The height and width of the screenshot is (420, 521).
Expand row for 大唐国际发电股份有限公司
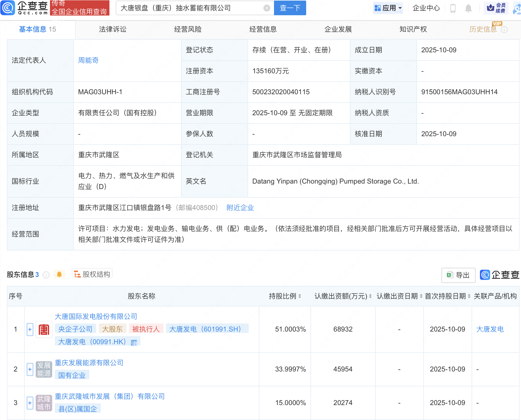[x=30, y=330]
